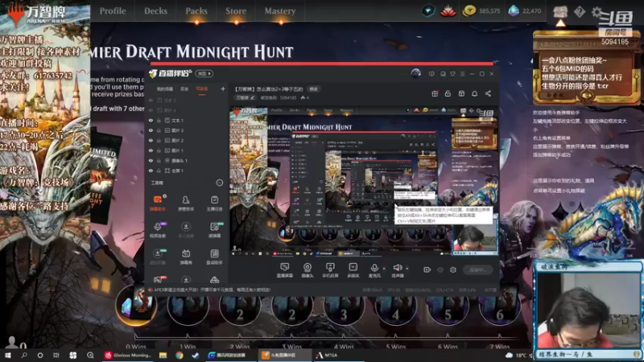
Task: Open 主播任务 streamer tasks tool
Action: [x=214, y=203]
